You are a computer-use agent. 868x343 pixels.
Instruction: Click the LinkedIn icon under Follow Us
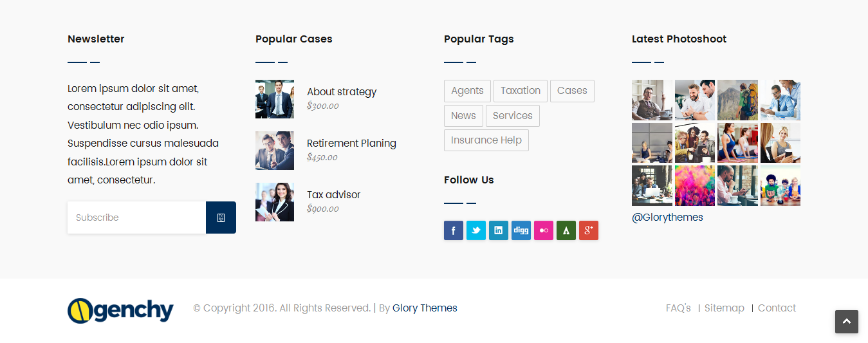pos(499,230)
